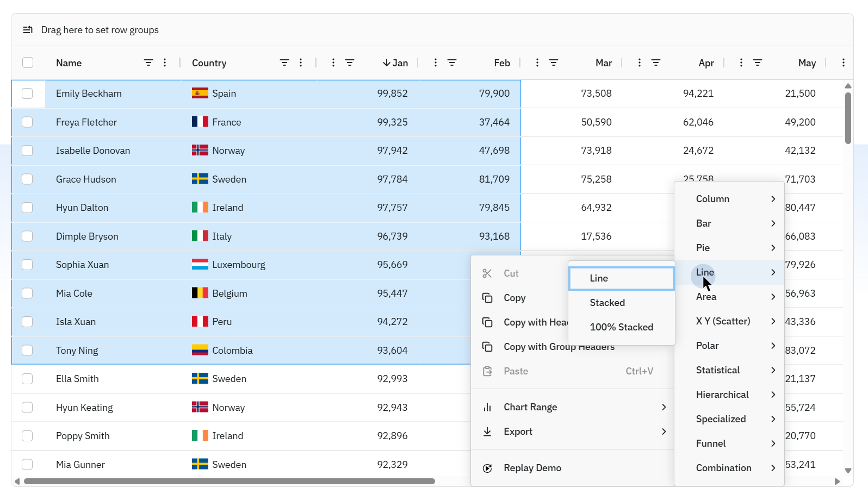Click the Replay Demo icon
This screenshot has width=868, height=500.
(487, 468)
